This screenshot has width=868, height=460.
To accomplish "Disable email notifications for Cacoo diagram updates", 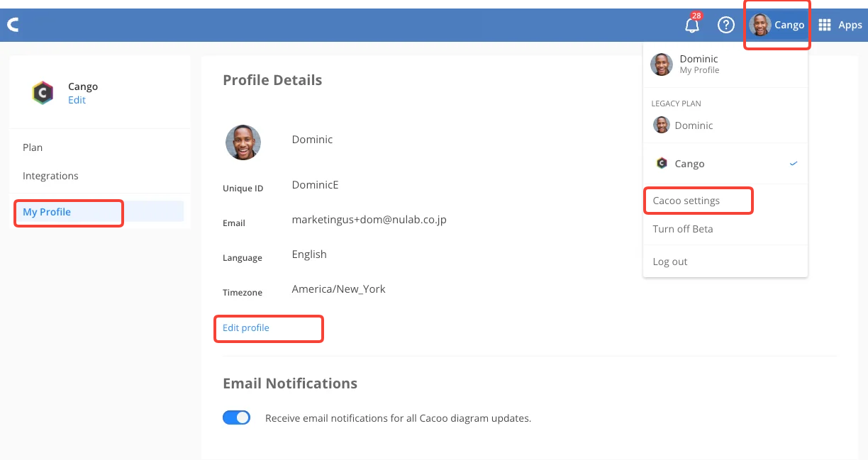I will [236, 417].
